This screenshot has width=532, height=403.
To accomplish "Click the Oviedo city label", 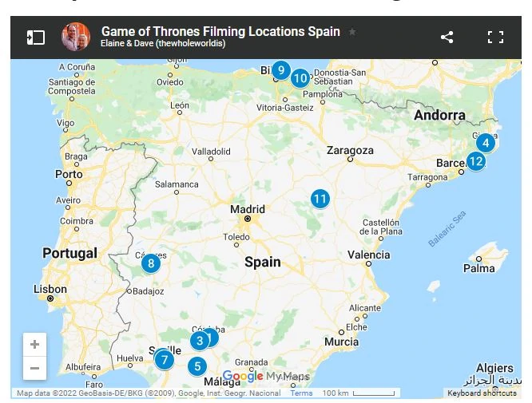I will (169, 82).
